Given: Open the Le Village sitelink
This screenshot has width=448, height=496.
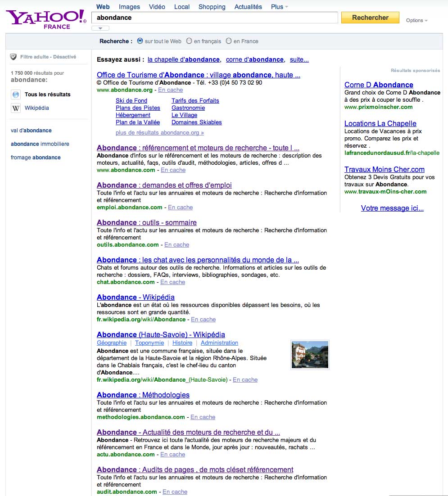Looking at the screenshot, I should [185, 115].
